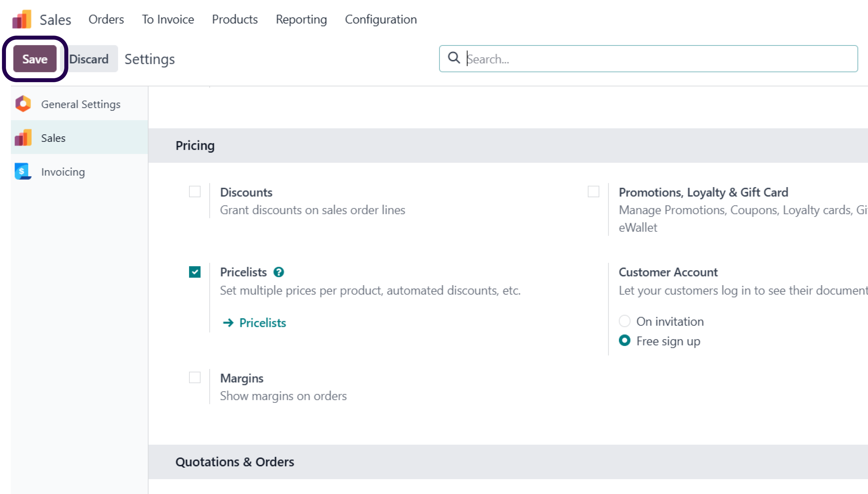Select the Sales bar-chart icon in sidebar
The image size is (868, 494).
[x=23, y=138]
